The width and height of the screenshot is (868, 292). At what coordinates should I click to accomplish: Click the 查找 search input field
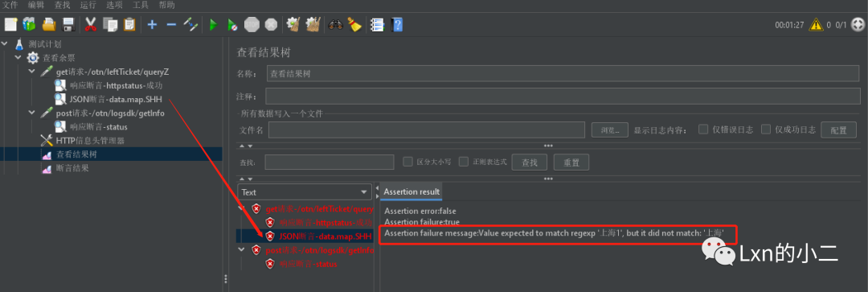tap(330, 162)
